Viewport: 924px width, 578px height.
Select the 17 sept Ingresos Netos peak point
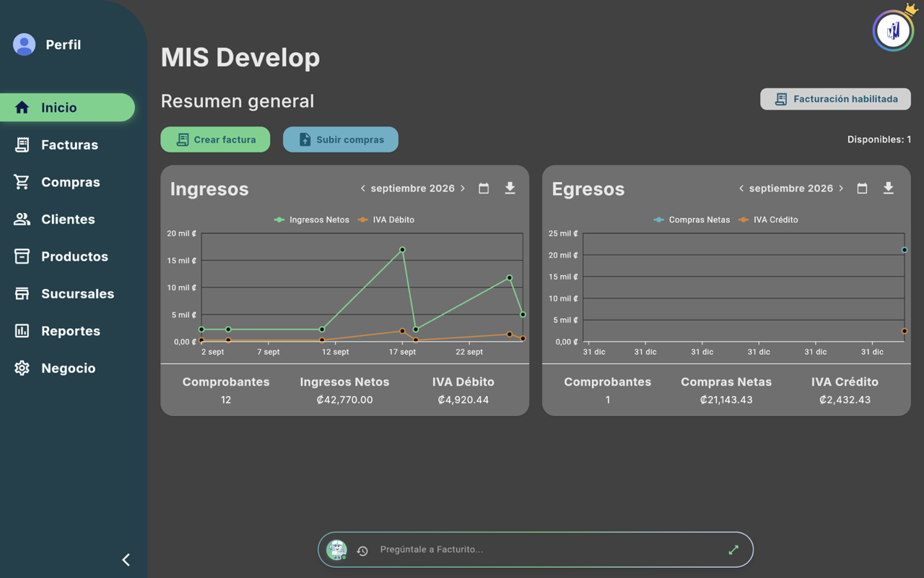click(402, 250)
